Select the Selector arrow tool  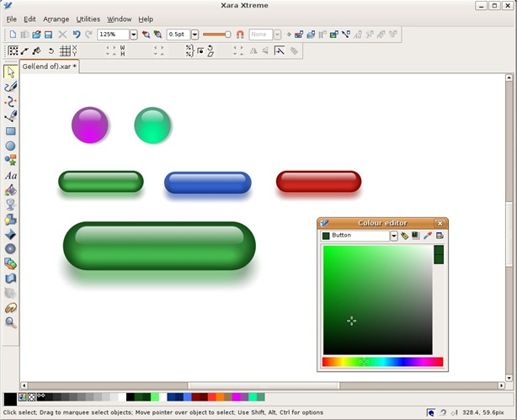point(11,72)
